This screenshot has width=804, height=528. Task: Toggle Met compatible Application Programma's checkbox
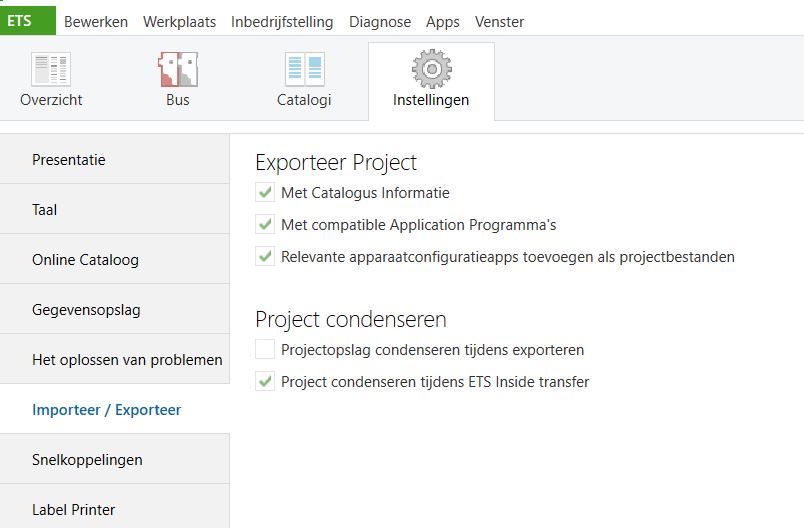click(x=265, y=225)
